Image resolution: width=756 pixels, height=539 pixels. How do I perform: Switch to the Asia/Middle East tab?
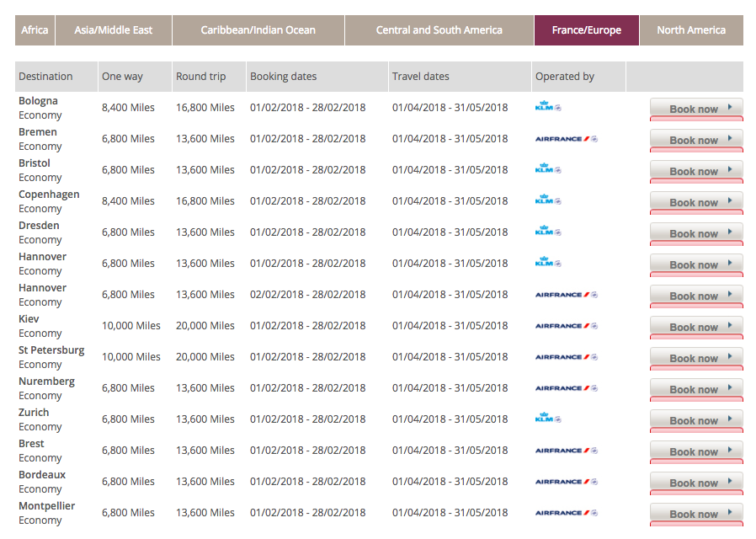coord(114,30)
